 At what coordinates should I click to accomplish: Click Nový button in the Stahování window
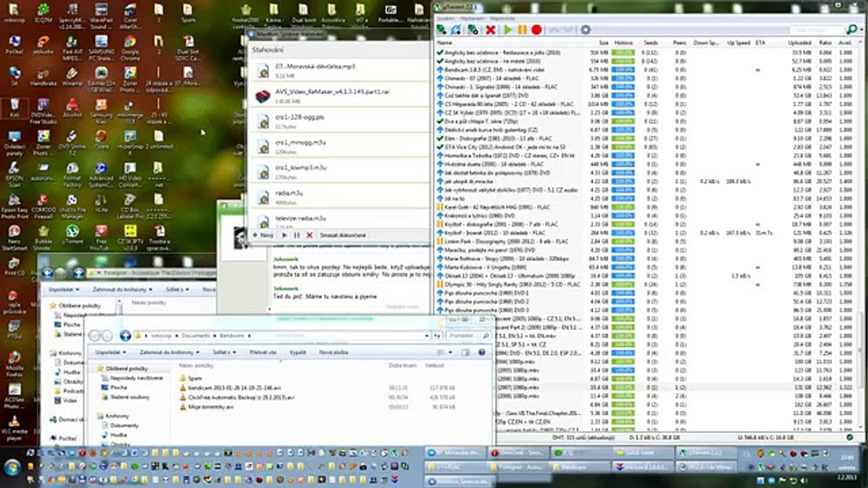click(263, 235)
